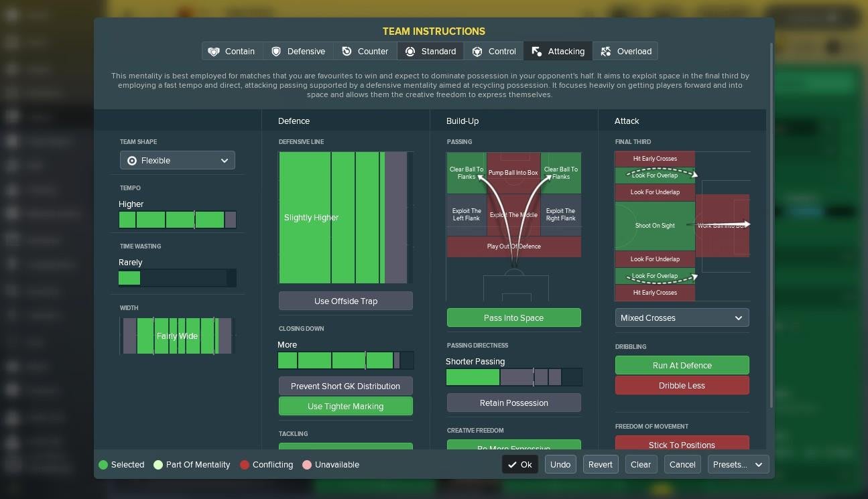Open the Team Shape Flexible dropdown
Screen dimensions: 868x499
point(178,161)
